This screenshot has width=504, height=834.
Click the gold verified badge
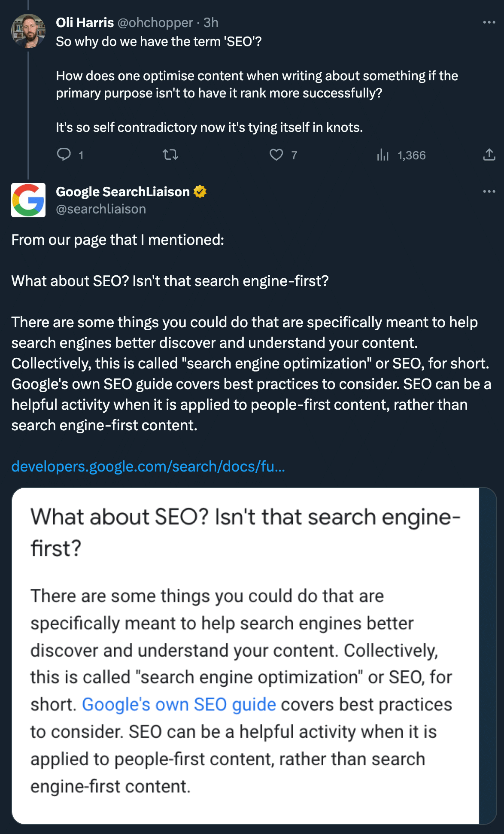pos(200,192)
